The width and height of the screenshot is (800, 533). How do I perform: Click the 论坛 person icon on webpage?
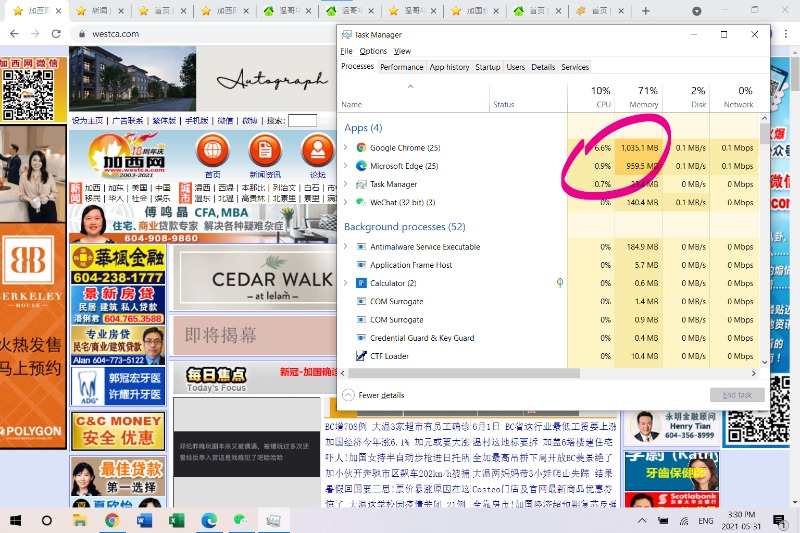pyautogui.click(x=318, y=151)
